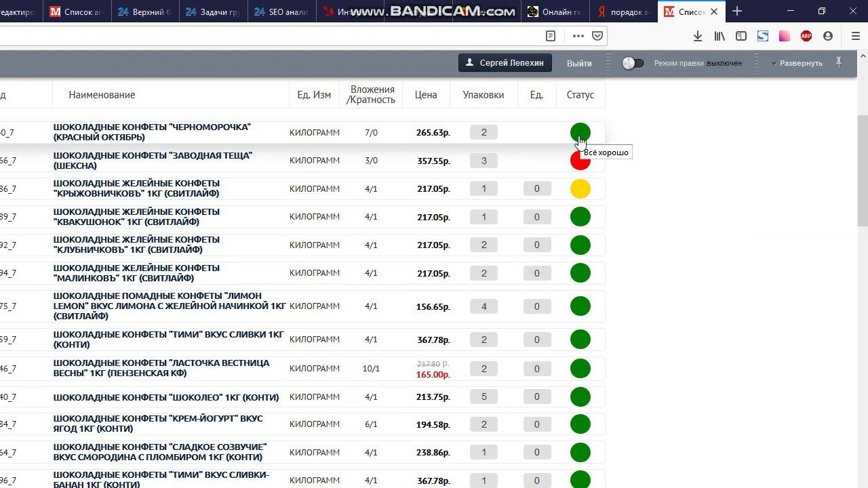868x488 pixels.
Task: Click the green status circle for Черноморочка
Action: tap(580, 133)
